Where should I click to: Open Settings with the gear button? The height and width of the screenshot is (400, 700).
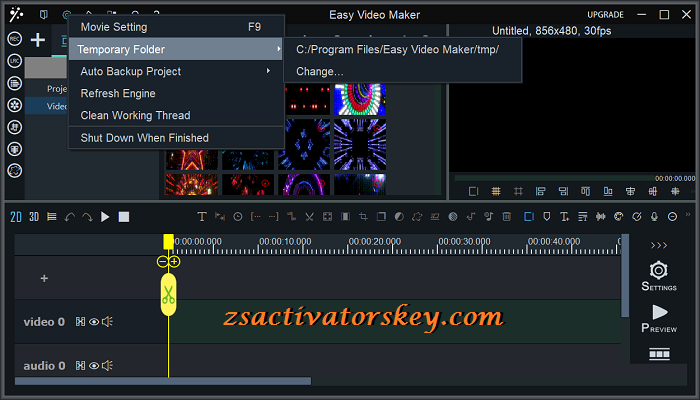click(659, 276)
